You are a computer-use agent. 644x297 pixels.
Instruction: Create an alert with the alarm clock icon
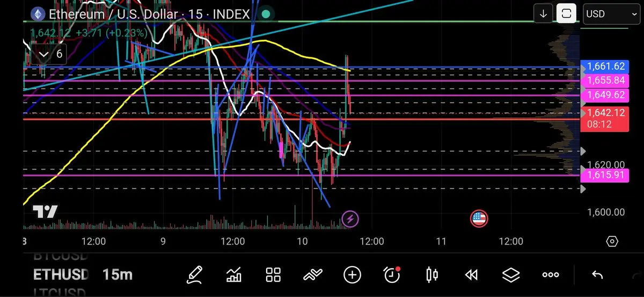[392, 275]
